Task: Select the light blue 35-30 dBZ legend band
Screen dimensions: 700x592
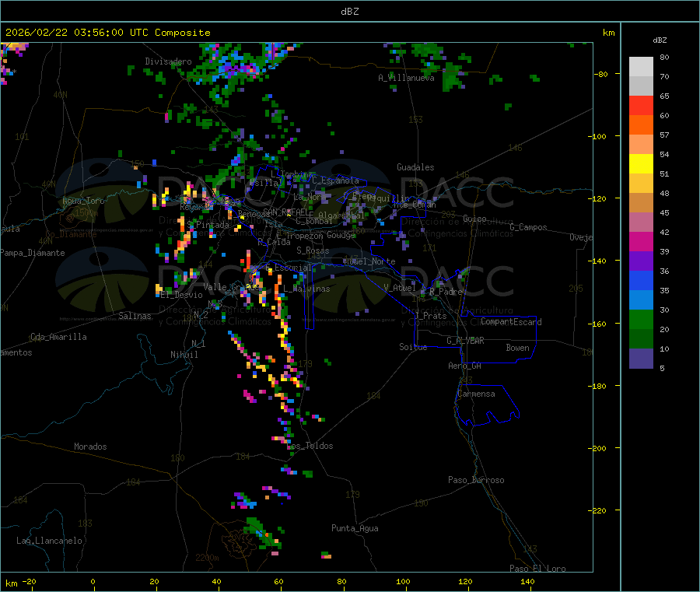Action: click(641, 300)
